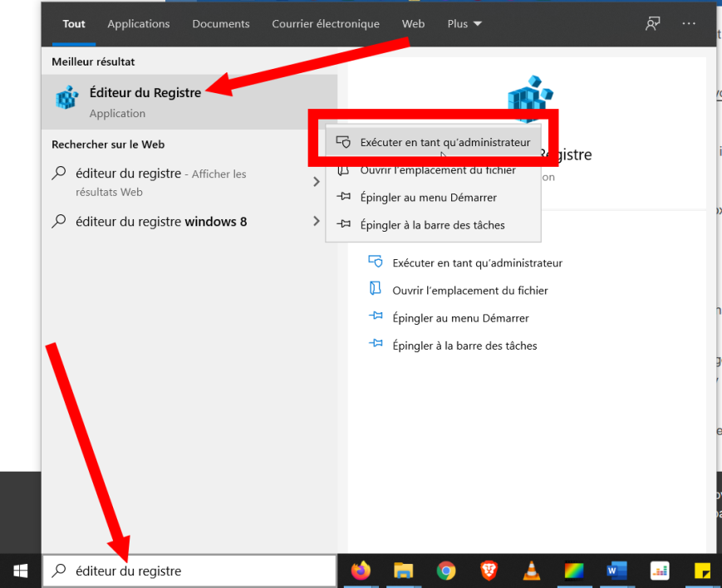The height and width of the screenshot is (588, 722).
Task: Click 'Épingler à la barre des tâches' in right panel
Action: click(x=464, y=345)
